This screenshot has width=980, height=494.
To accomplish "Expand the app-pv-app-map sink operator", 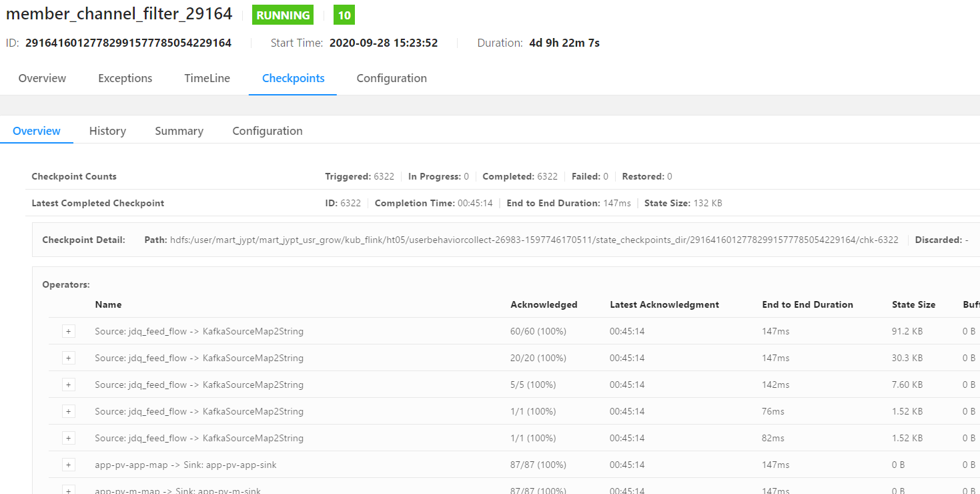I will [x=68, y=464].
